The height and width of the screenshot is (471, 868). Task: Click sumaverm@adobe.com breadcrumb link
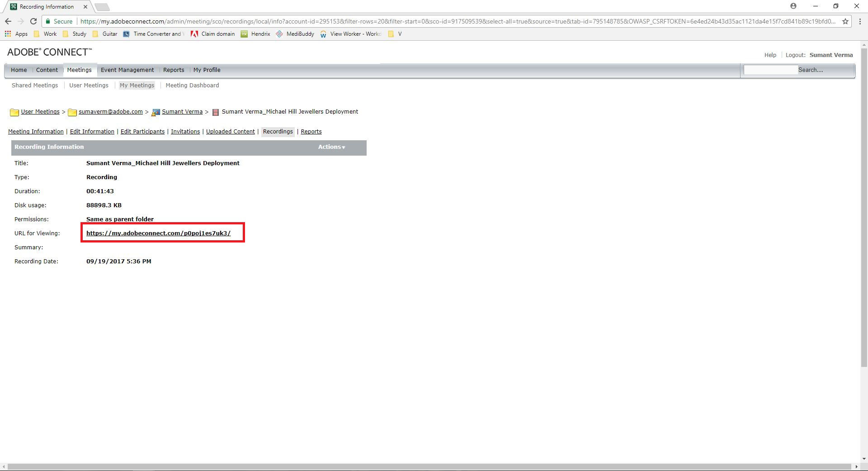pos(111,112)
